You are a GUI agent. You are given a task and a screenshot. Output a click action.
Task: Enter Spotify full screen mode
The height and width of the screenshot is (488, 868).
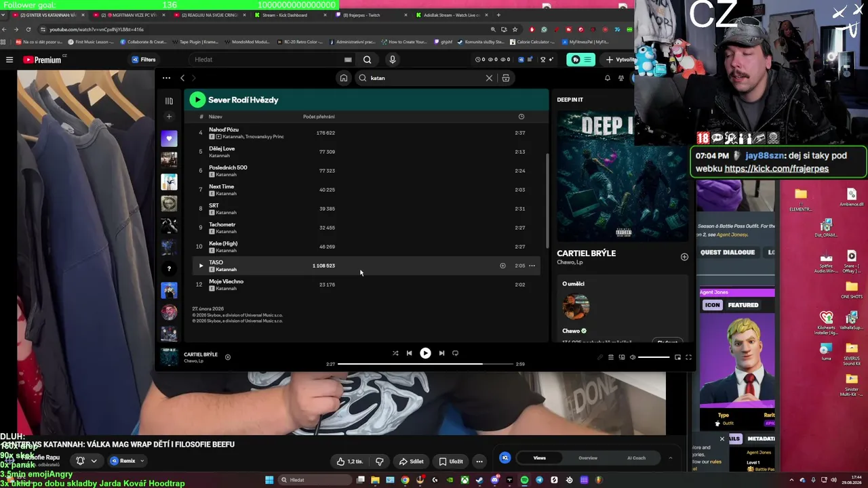[x=688, y=357]
